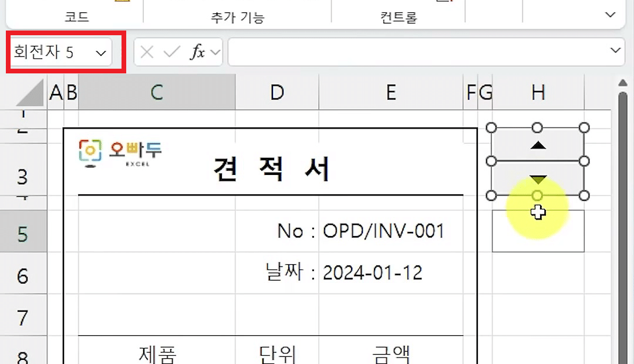Click top-right resize handle of spinner
This screenshot has width=634, height=364.
point(584,128)
